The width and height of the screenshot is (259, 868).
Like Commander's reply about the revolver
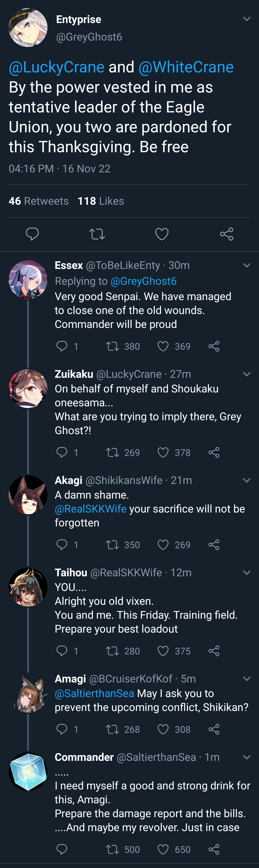[163, 850]
